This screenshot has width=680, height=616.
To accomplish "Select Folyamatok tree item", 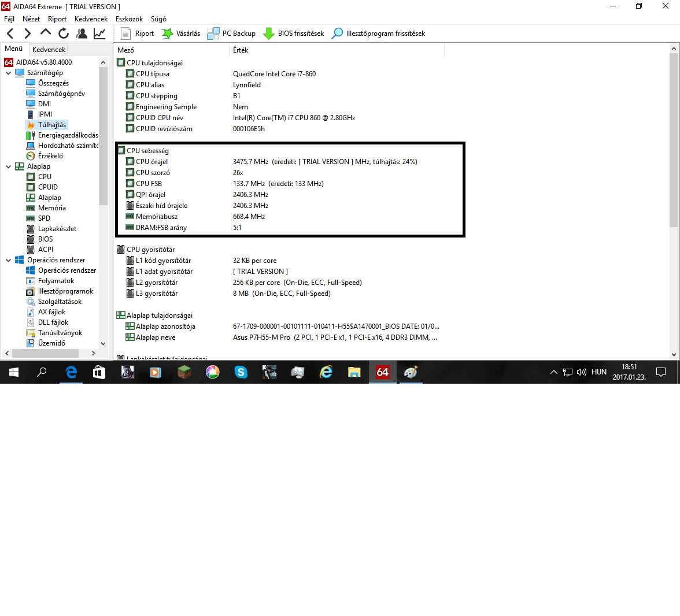I will click(56, 281).
